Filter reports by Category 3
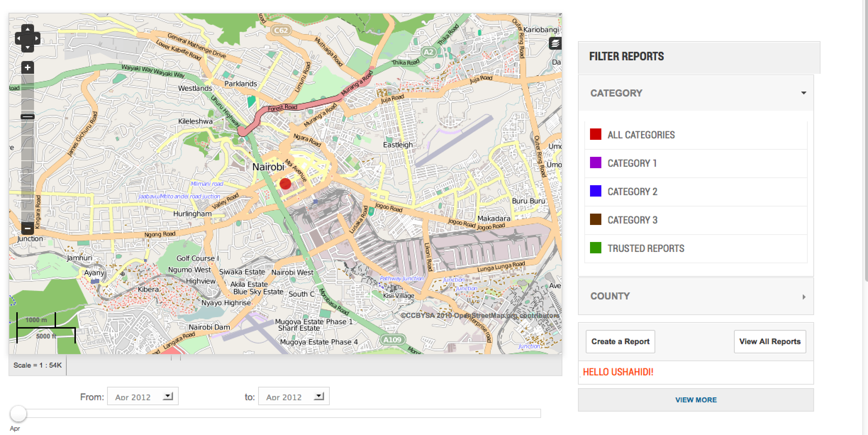 click(x=696, y=220)
